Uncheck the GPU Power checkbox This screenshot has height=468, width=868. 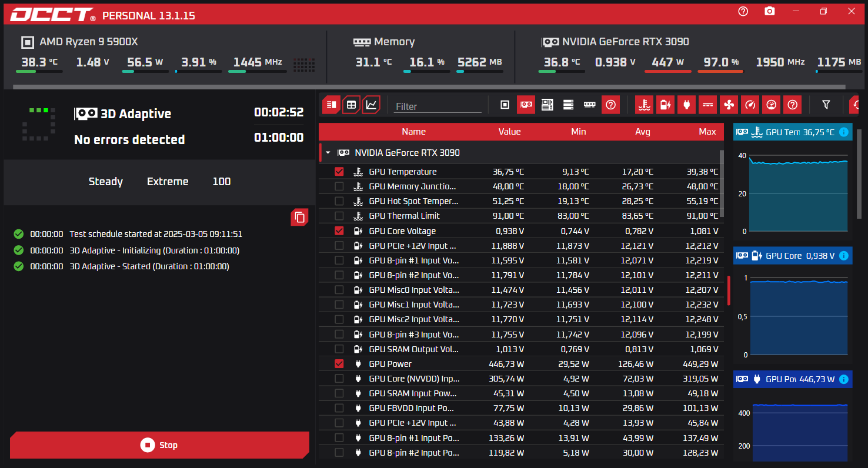pos(339,363)
